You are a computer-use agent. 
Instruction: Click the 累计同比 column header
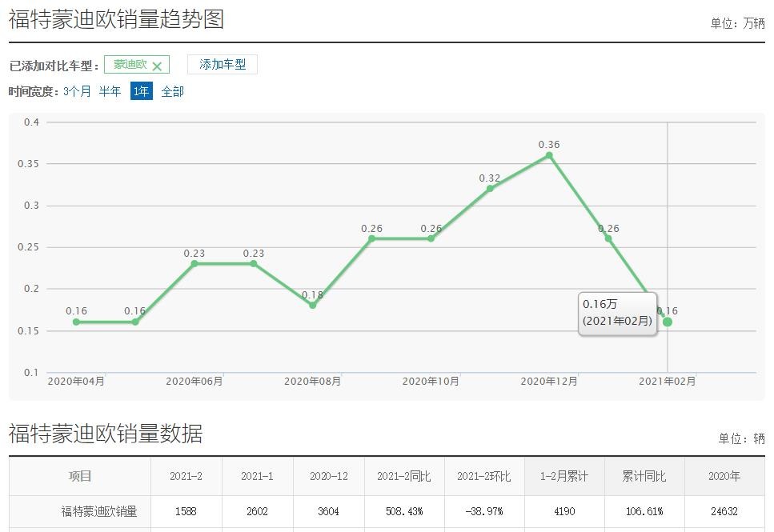644,476
